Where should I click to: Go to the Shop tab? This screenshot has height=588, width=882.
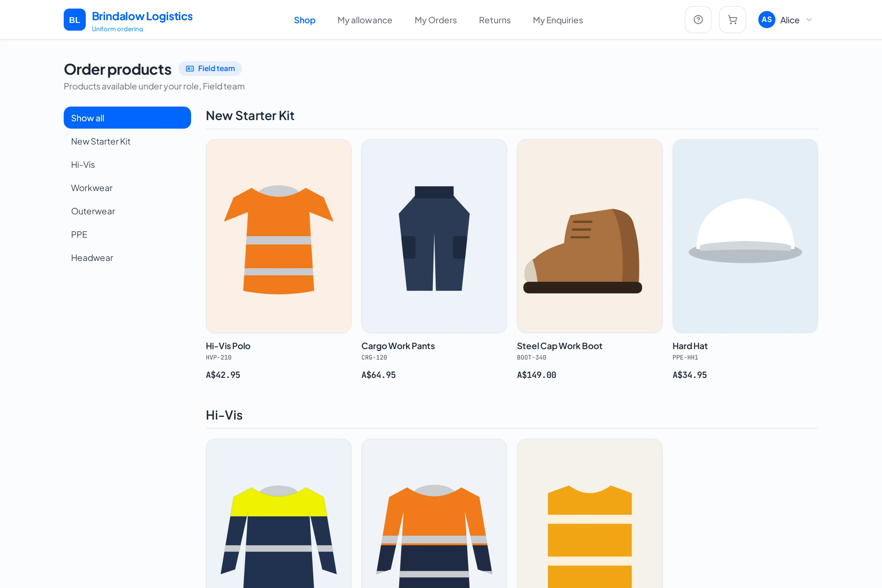[304, 20]
